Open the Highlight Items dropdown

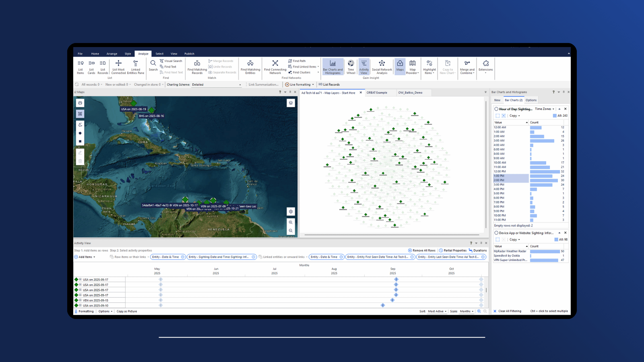tap(429, 67)
